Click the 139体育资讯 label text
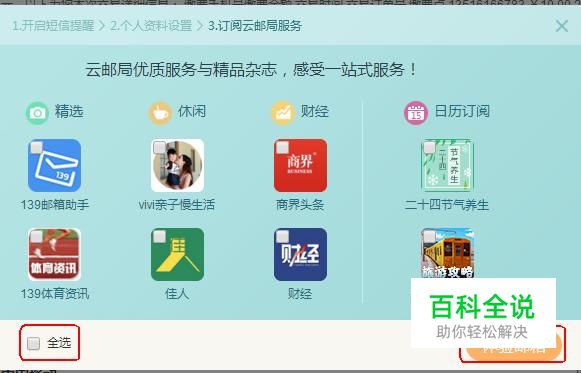 [x=55, y=294]
